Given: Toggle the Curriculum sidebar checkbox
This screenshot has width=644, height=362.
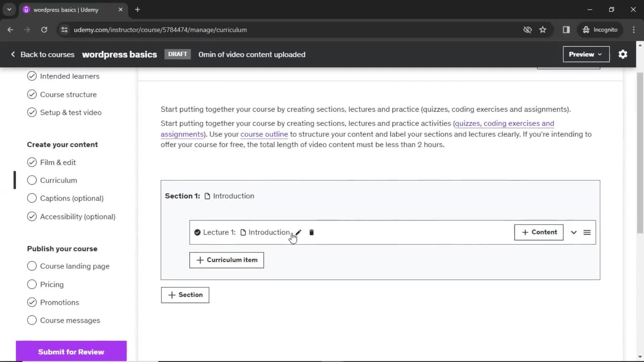Looking at the screenshot, I should [x=32, y=180].
